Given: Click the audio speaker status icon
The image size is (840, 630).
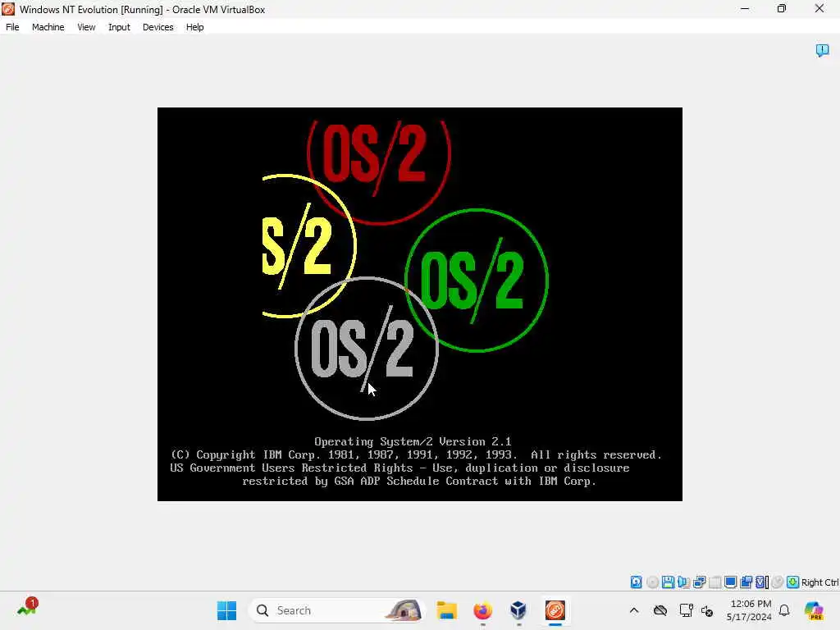Looking at the screenshot, I should click(x=683, y=582).
